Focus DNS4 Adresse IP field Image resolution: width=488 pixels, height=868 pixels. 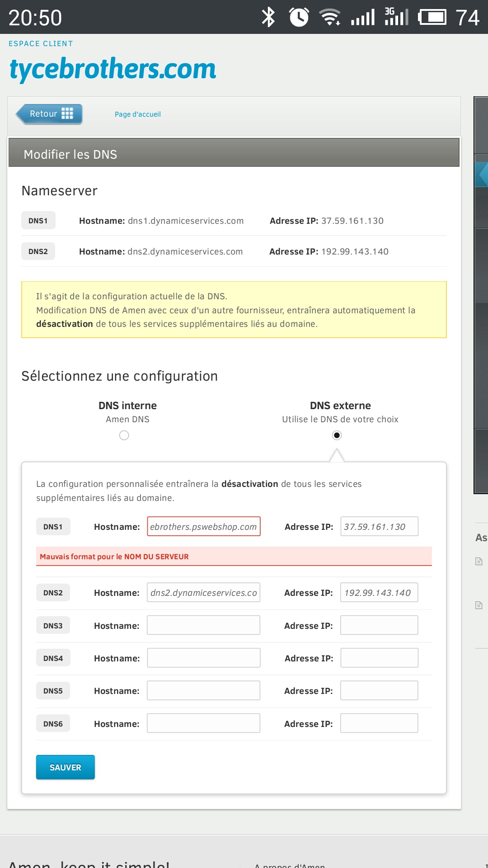point(379,658)
